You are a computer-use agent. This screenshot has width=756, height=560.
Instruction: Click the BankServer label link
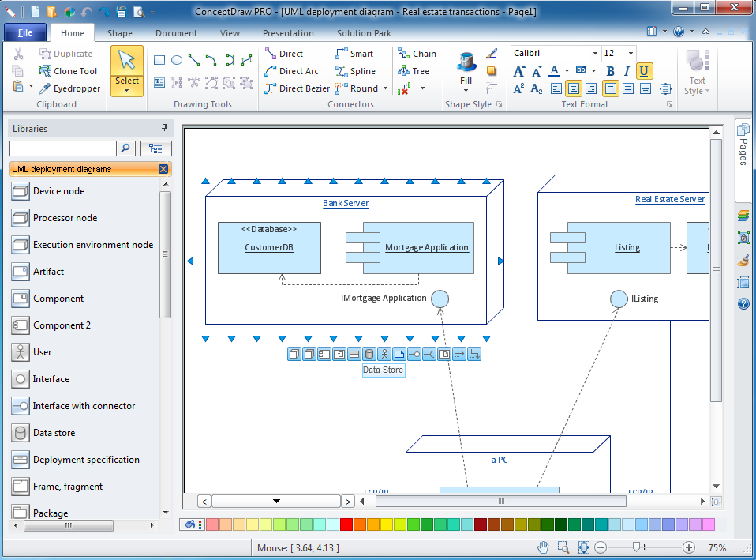coord(346,203)
